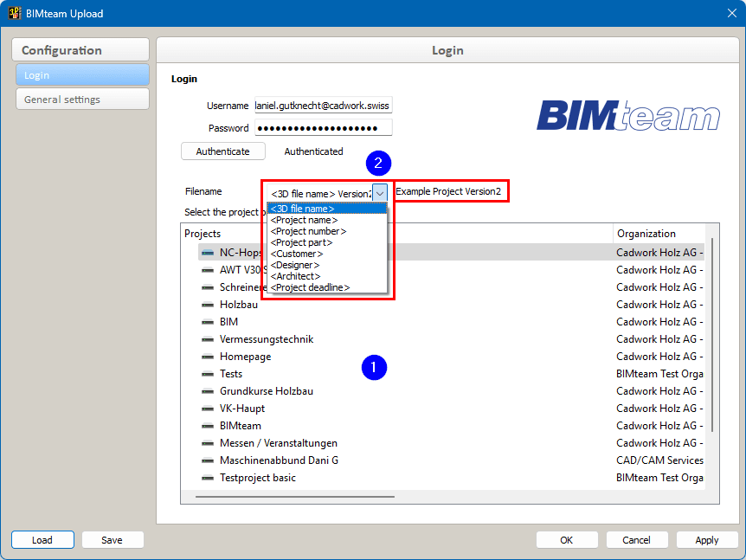This screenshot has width=746, height=560.
Task: Choose <Designer> placeholder option
Action: tap(327, 265)
